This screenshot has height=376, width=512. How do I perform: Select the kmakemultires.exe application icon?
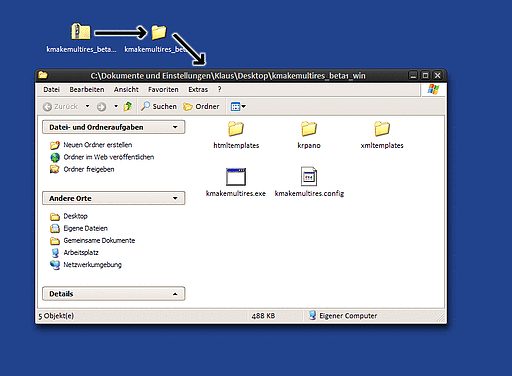pos(236,177)
